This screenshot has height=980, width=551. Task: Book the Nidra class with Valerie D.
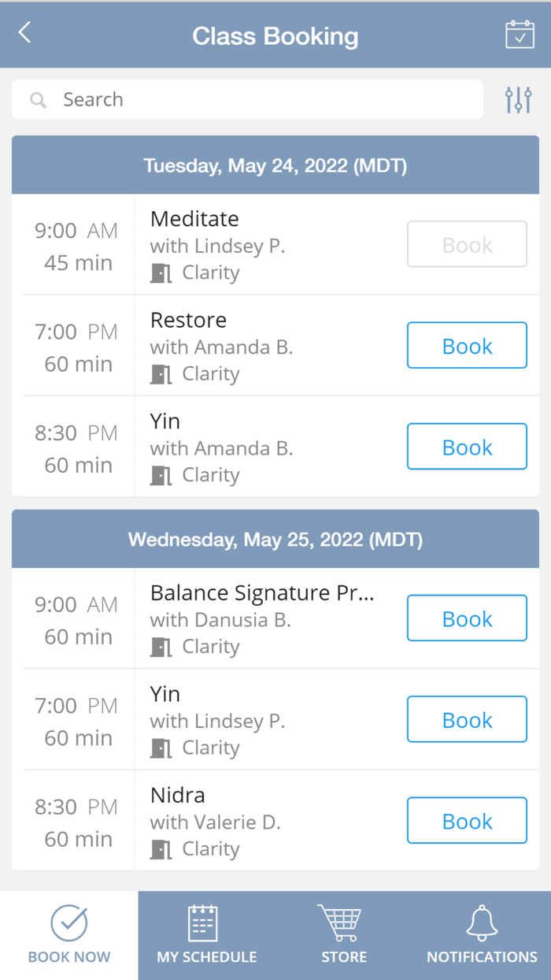pyautogui.click(x=467, y=821)
